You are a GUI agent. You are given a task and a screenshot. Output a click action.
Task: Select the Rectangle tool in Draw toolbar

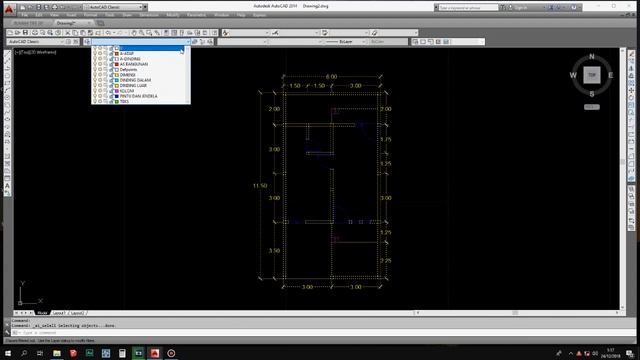point(7,83)
